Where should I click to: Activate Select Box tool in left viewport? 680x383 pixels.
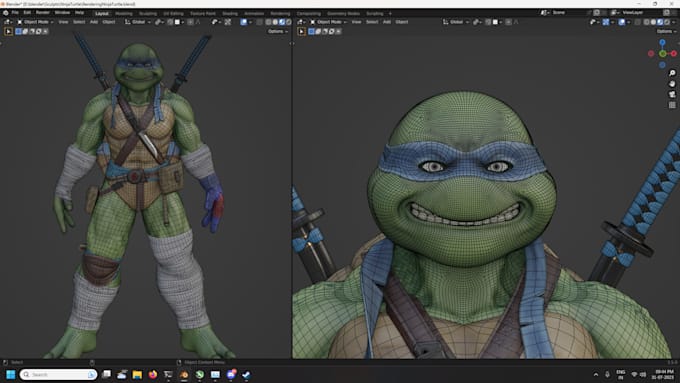(8, 31)
